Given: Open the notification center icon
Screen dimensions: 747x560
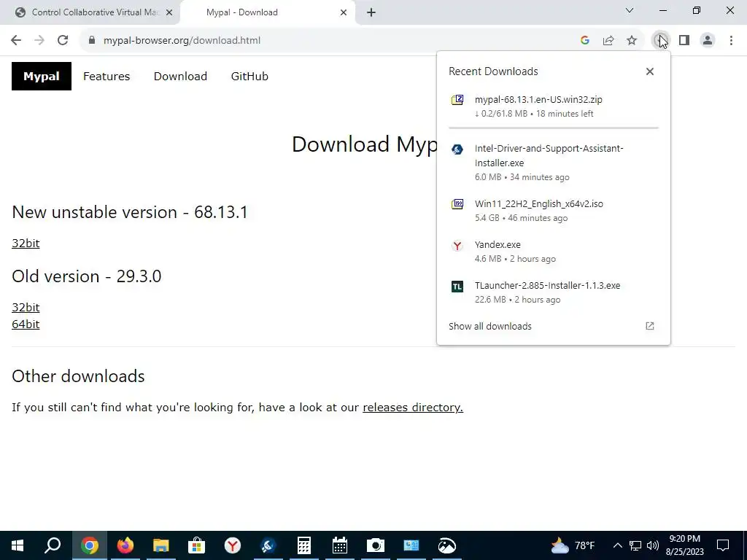Looking at the screenshot, I should pyautogui.click(x=723, y=545).
